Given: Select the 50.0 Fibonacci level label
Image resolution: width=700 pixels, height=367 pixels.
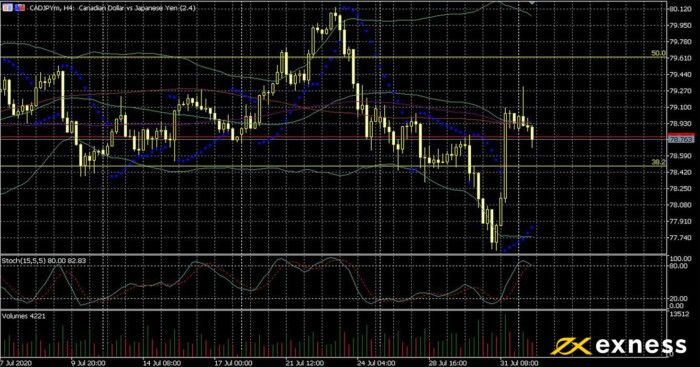Looking at the screenshot, I should pos(658,53).
